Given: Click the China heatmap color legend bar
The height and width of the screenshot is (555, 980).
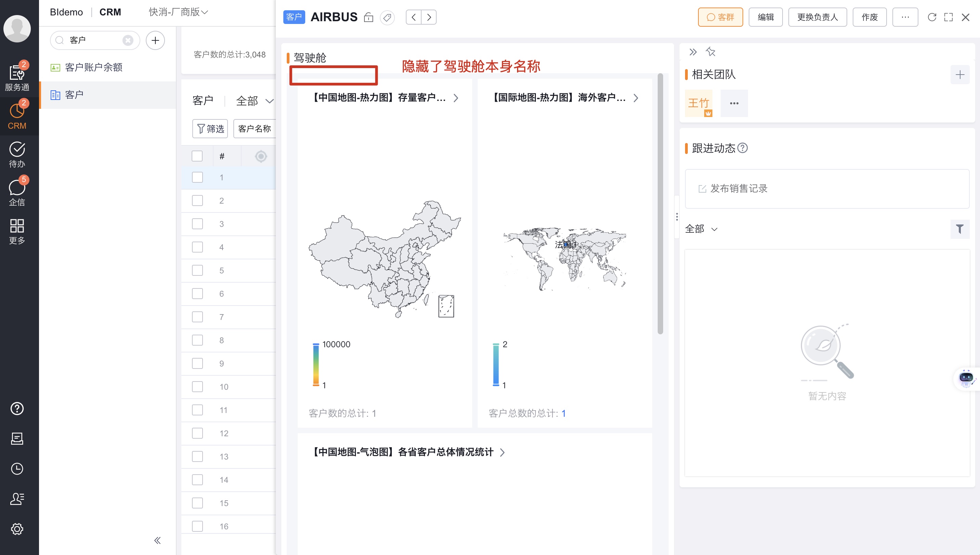Looking at the screenshot, I should (x=315, y=365).
